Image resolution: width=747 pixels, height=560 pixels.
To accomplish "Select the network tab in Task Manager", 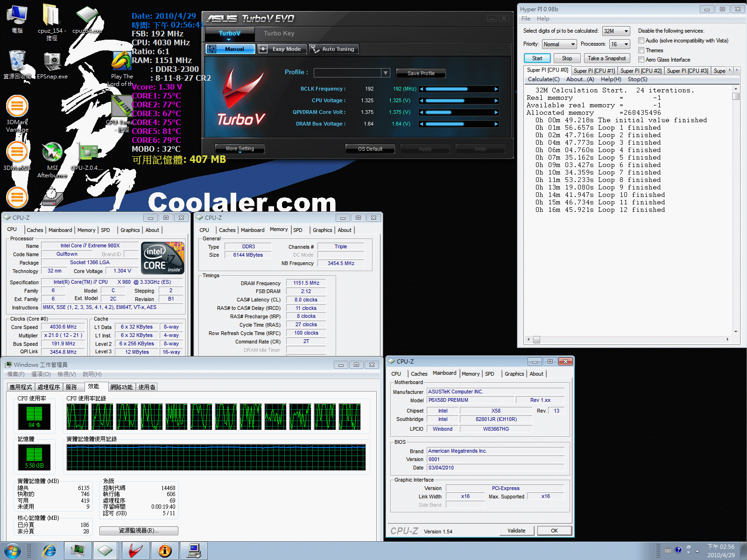I will [121, 387].
